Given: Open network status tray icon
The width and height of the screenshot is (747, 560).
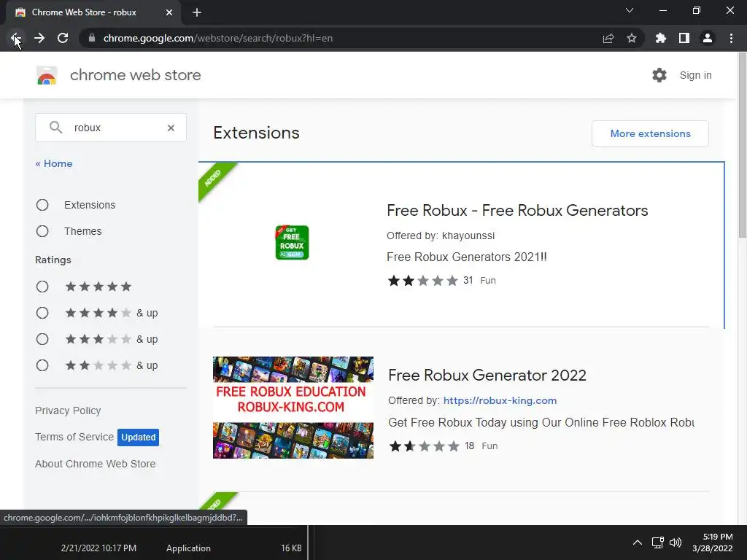Looking at the screenshot, I should pos(658,542).
